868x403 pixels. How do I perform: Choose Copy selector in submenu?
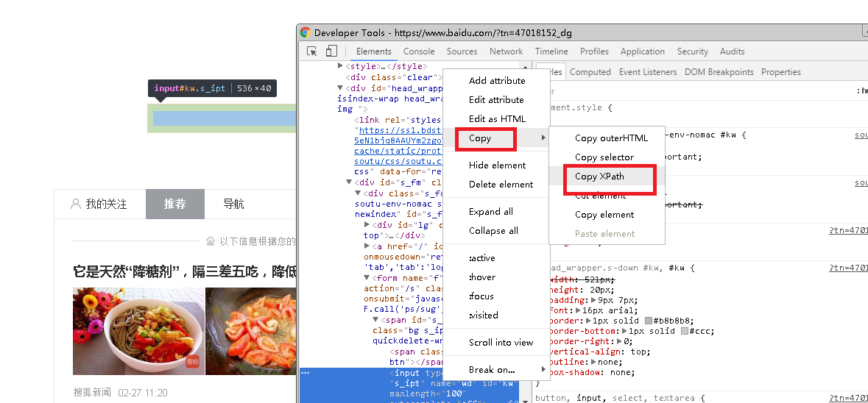[607, 157]
